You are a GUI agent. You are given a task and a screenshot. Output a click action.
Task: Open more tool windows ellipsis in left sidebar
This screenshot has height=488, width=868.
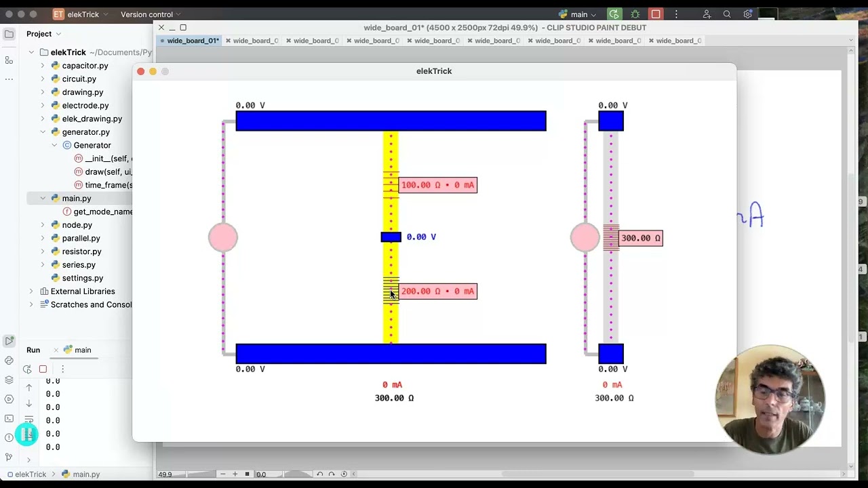click(x=9, y=79)
